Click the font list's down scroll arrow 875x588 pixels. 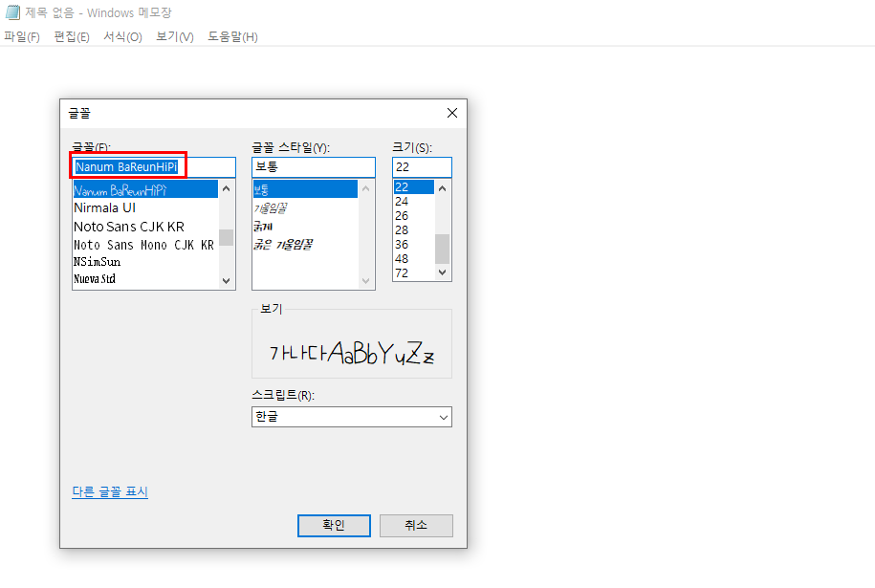click(x=226, y=280)
